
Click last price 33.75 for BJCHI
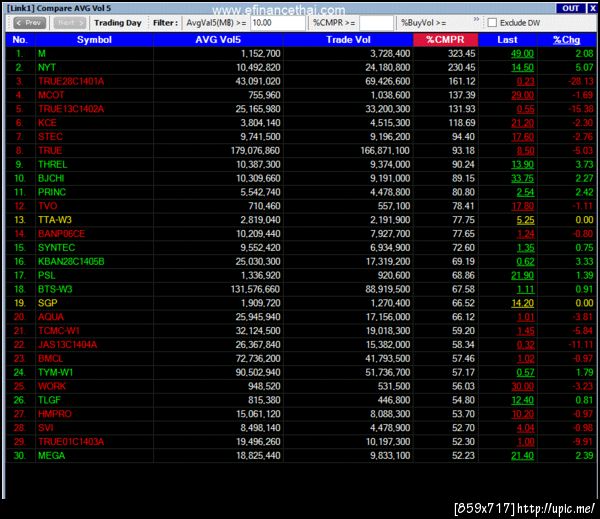point(522,178)
